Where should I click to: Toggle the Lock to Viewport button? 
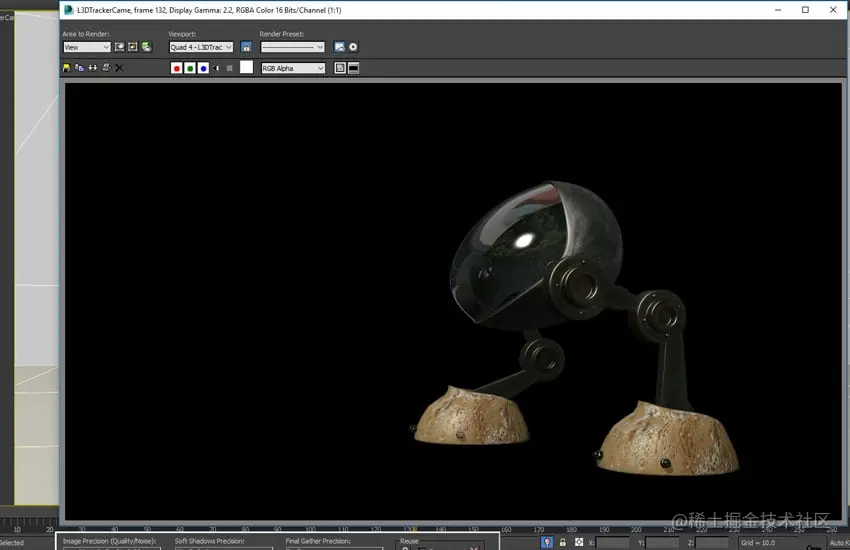pos(246,47)
